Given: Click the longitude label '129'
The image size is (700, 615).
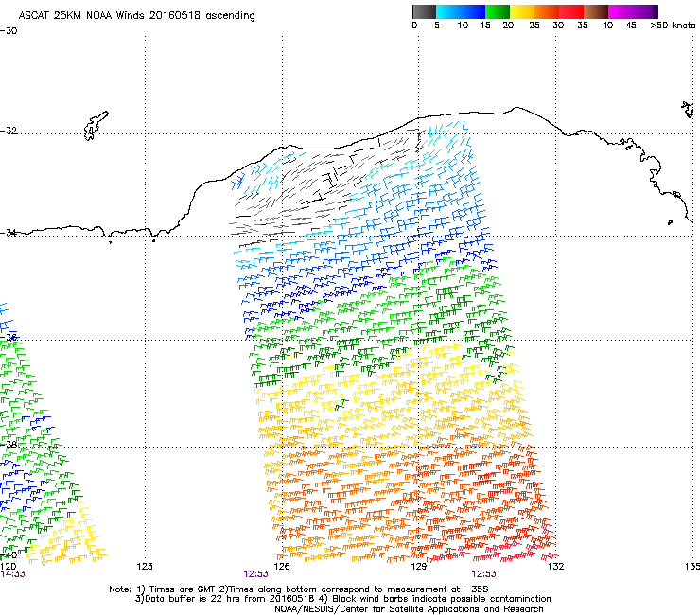Looking at the screenshot, I should click(x=418, y=567).
